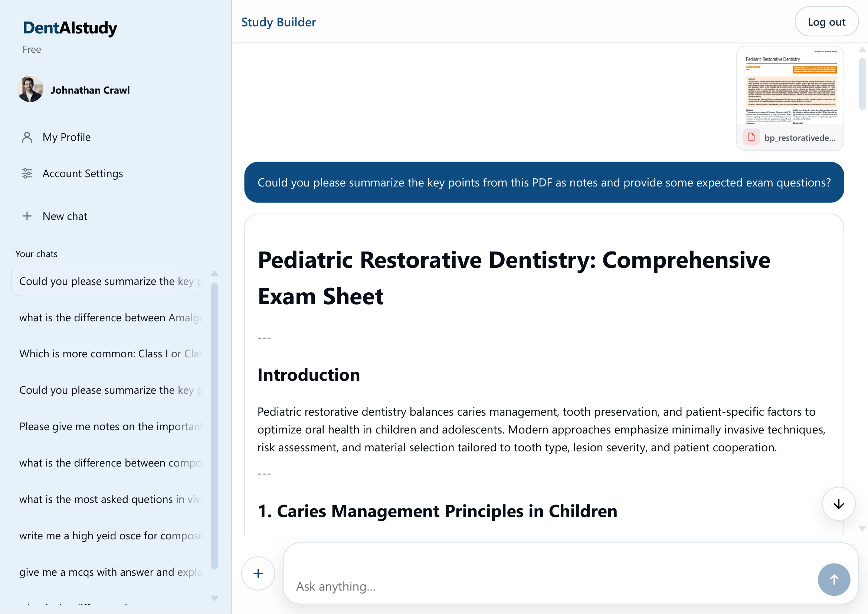Open Account Settings via the sliders icon
The image size is (868, 614).
27,173
